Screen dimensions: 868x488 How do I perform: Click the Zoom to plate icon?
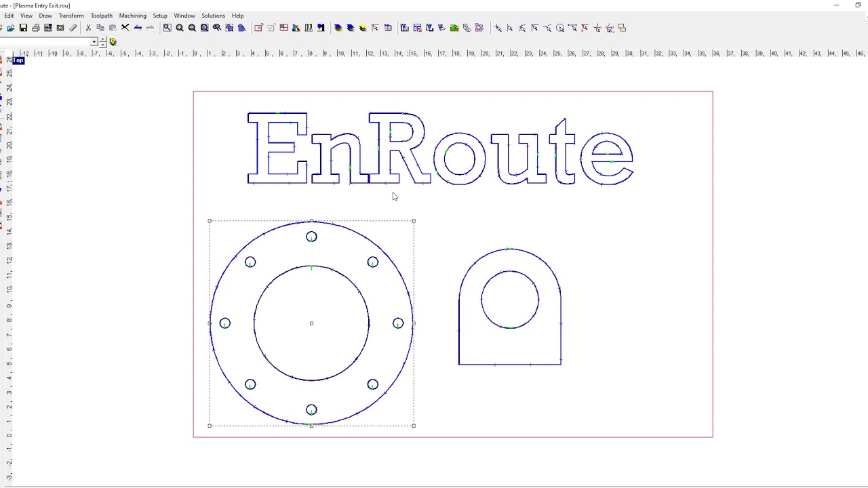[204, 28]
